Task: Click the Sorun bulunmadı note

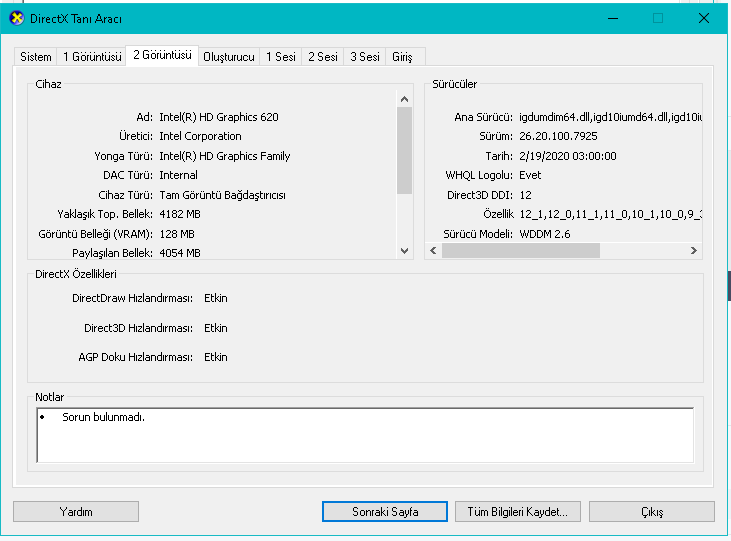Action: coord(103,417)
